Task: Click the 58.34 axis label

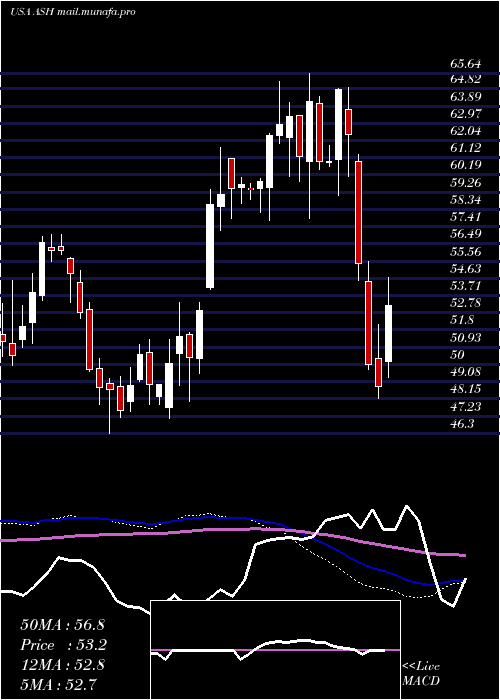Action: [x=466, y=200]
